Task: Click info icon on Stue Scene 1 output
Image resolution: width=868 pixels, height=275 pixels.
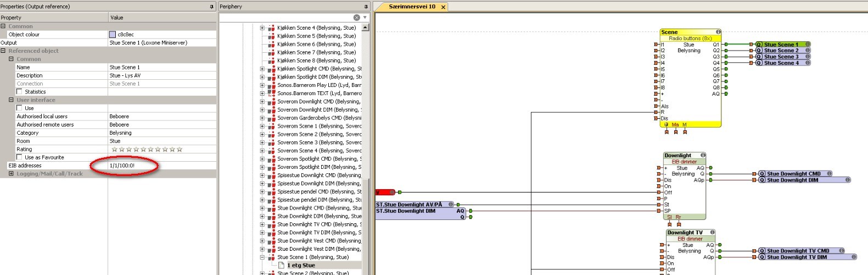Action: [x=807, y=45]
